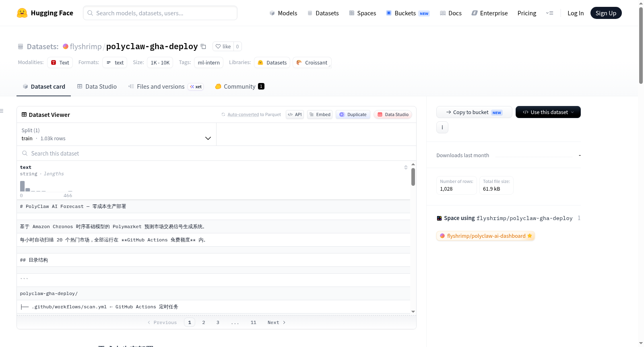Copy dataset name with the clipboard icon
Viewport: 644px width, 347px height.
pyautogui.click(x=204, y=47)
